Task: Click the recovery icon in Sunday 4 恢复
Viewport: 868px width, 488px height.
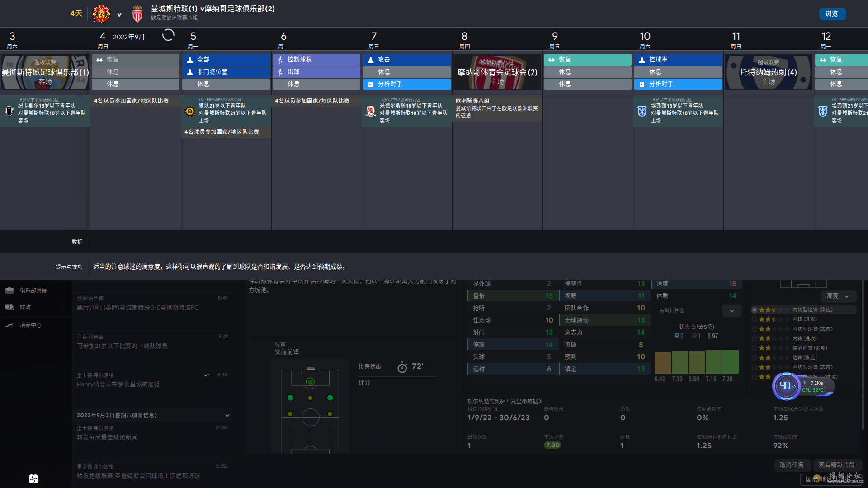Action: [99, 60]
